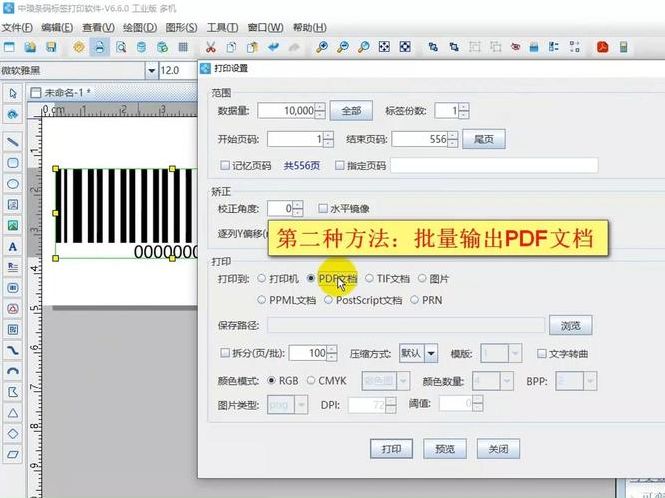Copy selection with the copy icon

(231, 47)
